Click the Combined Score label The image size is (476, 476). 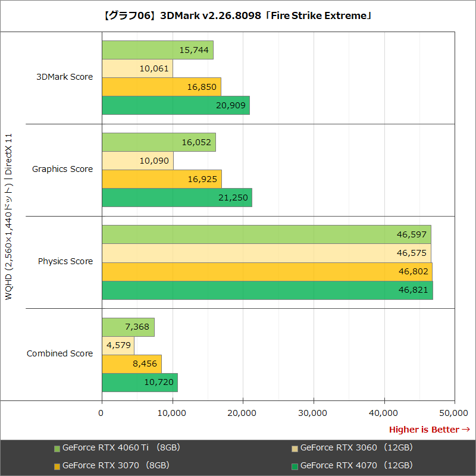[x=60, y=353]
